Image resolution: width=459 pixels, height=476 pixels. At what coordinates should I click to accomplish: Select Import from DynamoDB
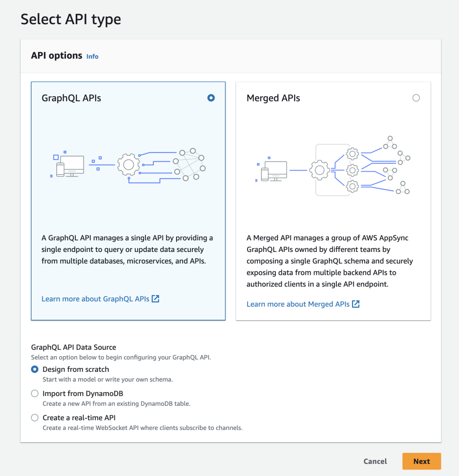(x=35, y=393)
